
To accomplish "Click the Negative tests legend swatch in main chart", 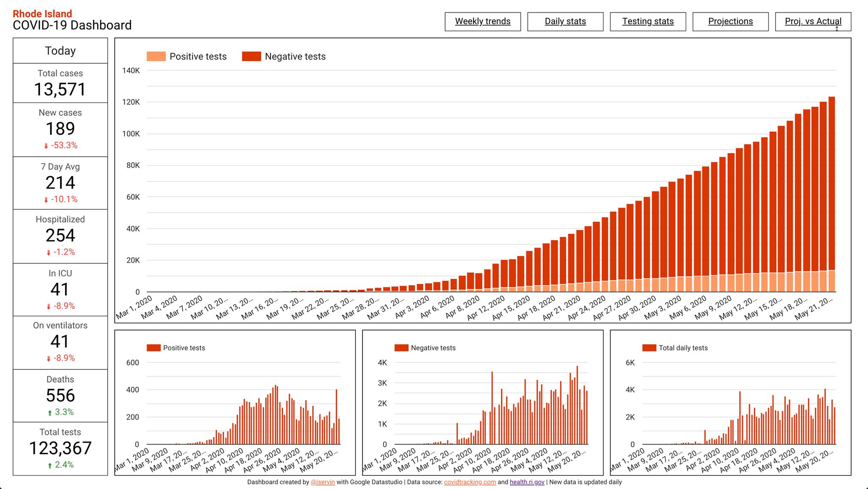I will (251, 56).
